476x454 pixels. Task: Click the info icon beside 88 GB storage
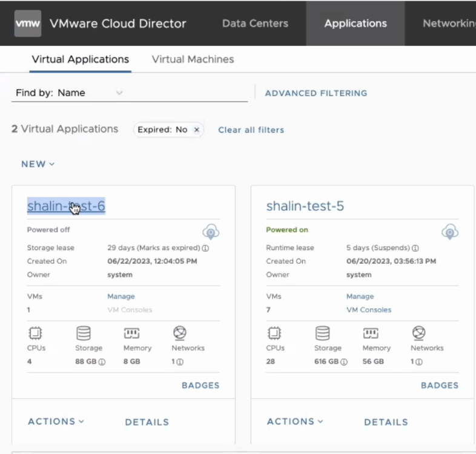[x=102, y=362]
